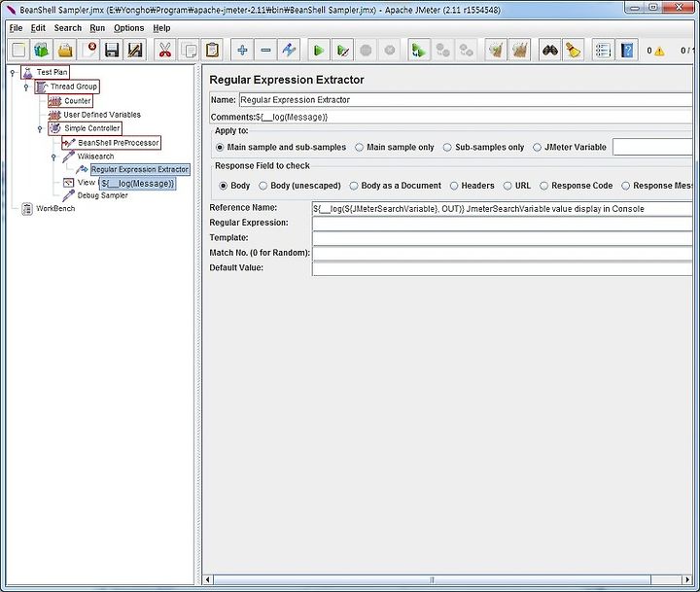Click the Paste clipboard icon

point(213,50)
